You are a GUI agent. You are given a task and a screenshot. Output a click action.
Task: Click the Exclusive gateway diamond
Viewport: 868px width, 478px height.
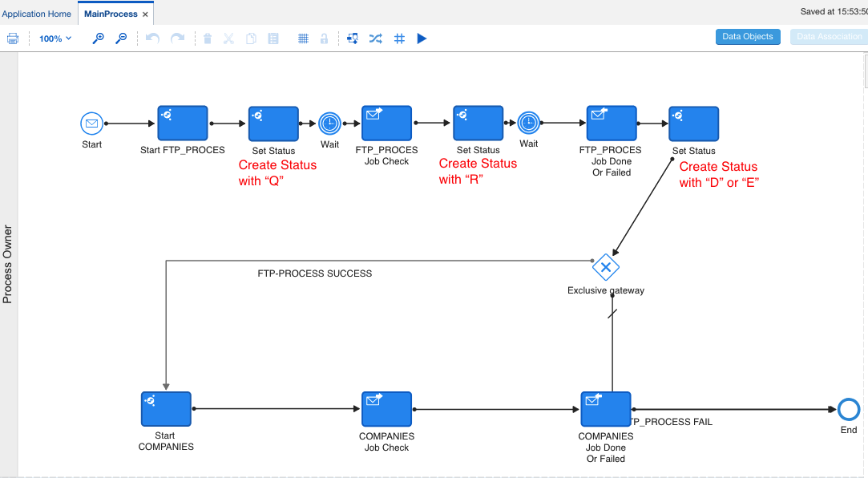coord(606,267)
